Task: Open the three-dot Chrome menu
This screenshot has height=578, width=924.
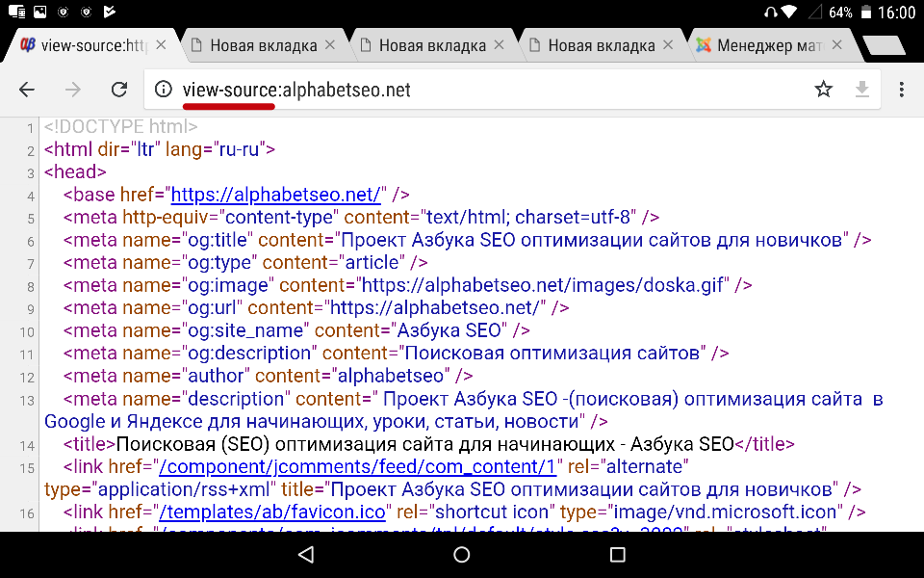Action: click(x=902, y=90)
